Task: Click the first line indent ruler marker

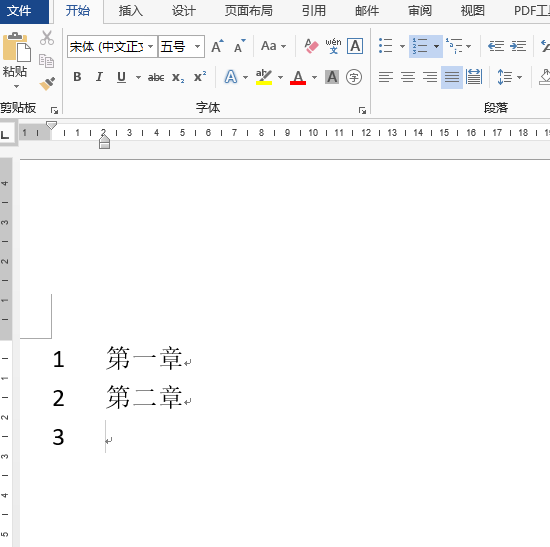Action: [x=52, y=125]
